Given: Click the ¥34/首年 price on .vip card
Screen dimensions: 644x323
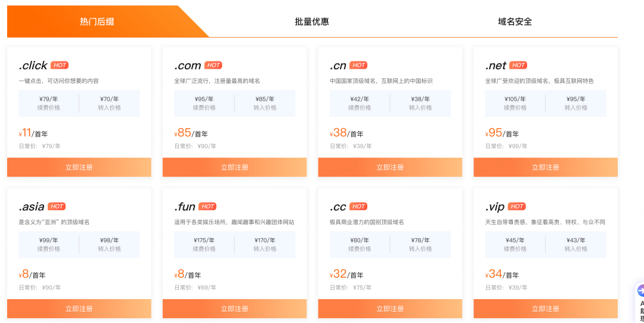Looking at the screenshot, I should tap(502, 275).
